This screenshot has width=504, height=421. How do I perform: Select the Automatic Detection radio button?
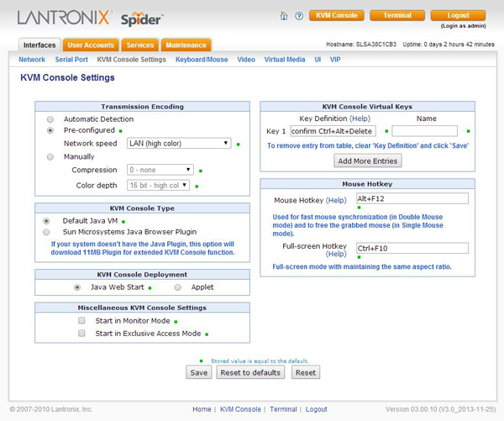(50, 119)
